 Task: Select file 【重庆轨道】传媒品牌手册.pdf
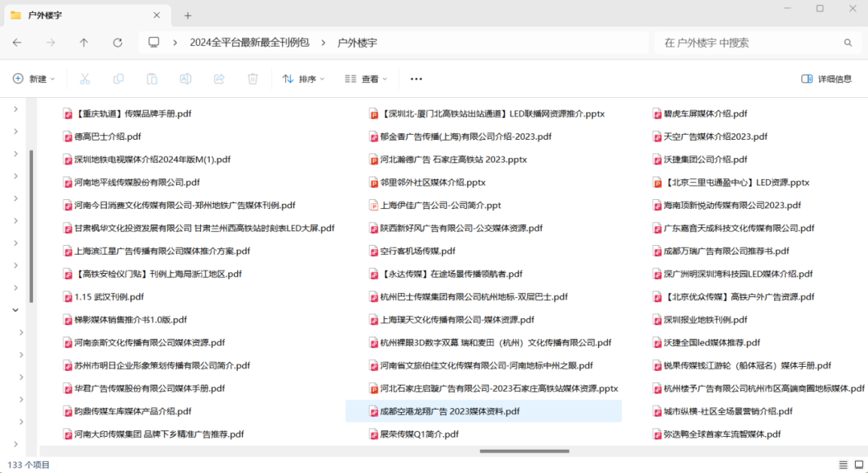tap(127, 114)
